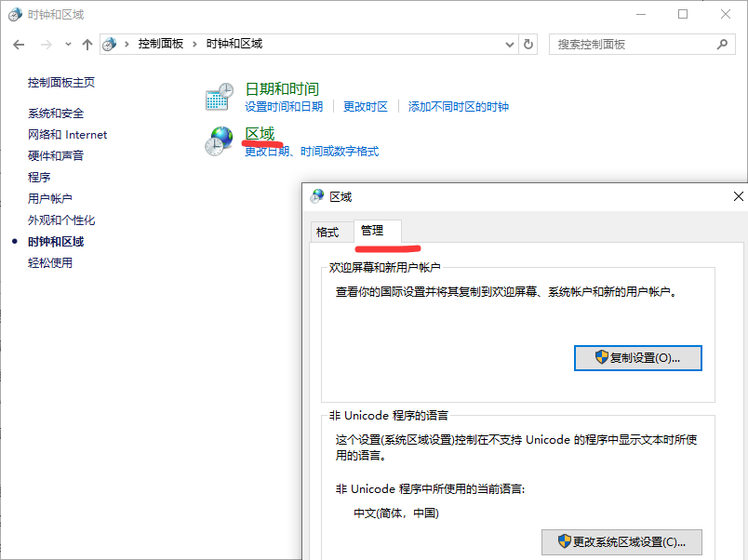The image size is (748, 560).
Task: Click the search magnifier icon
Action: point(721,44)
